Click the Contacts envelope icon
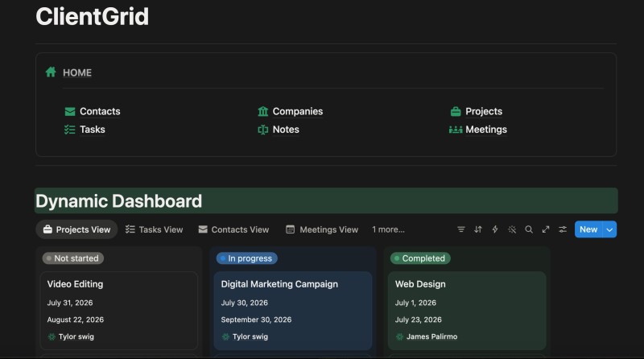This screenshot has width=644, height=359. tap(70, 111)
